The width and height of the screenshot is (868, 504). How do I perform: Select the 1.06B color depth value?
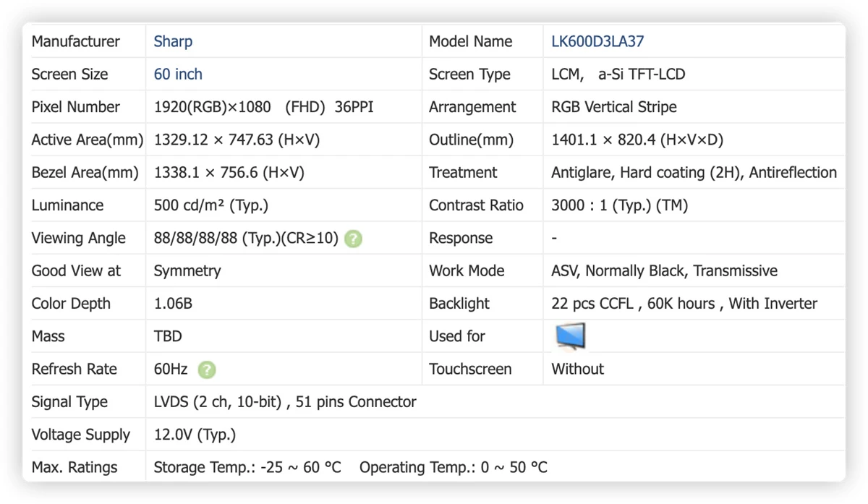click(173, 304)
